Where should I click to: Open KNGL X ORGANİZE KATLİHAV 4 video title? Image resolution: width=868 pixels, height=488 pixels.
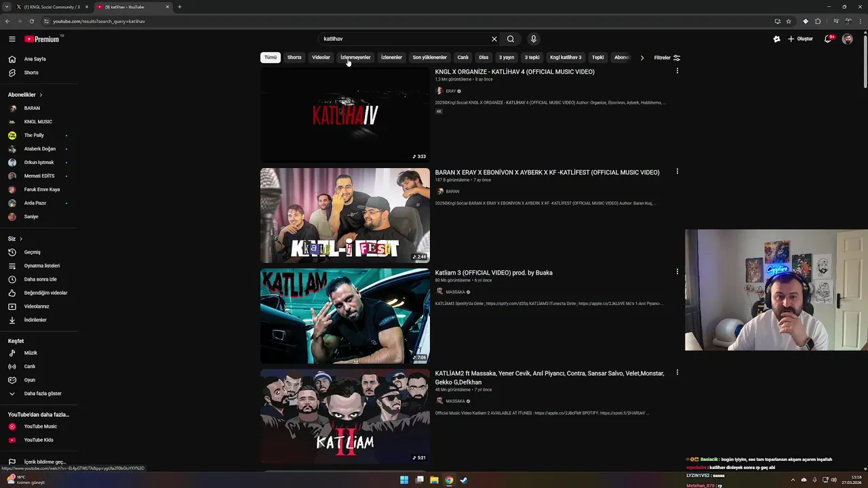coord(515,72)
